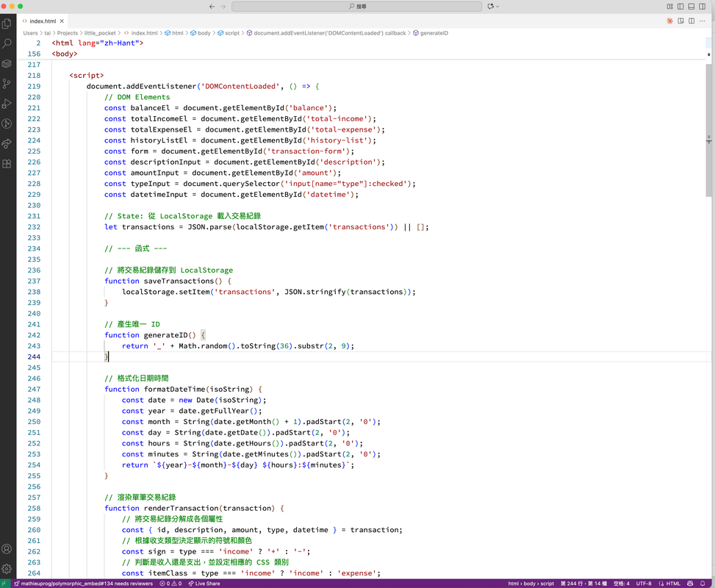Open the Manage gear icon

[x=7, y=569]
